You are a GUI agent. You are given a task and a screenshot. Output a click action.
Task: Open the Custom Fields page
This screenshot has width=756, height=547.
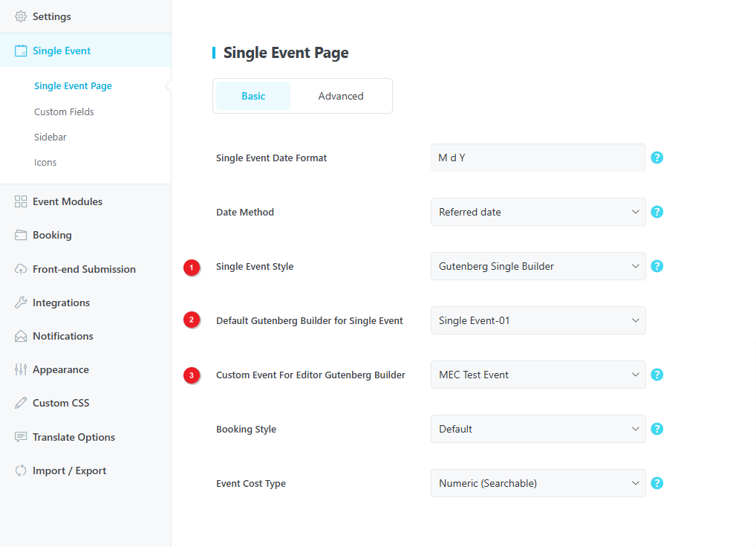[x=64, y=111]
